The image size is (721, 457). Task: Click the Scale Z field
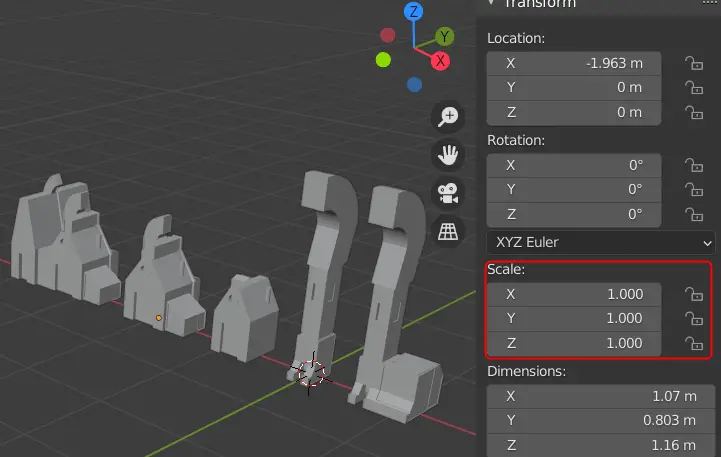tap(574, 343)
